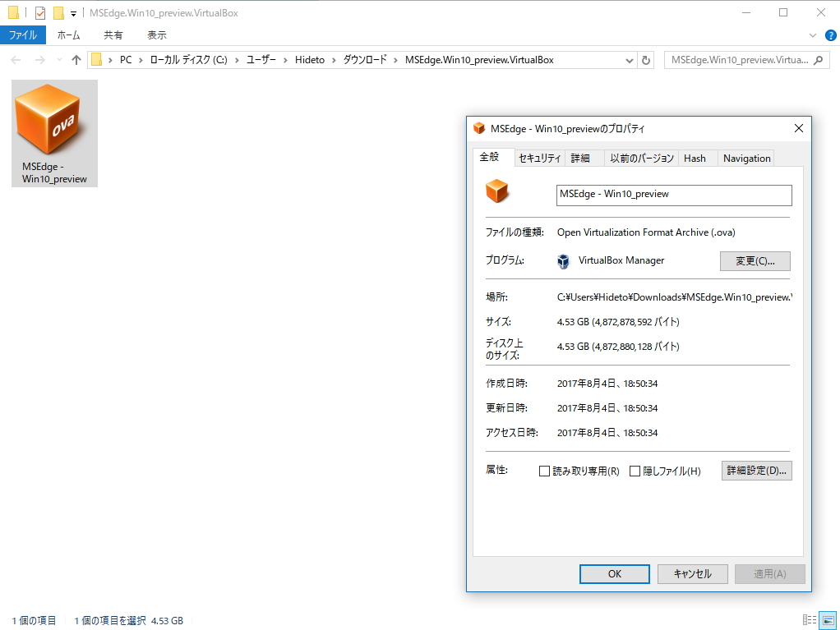Expand the recent locations chevron beside navigation arrows
This screenshot has width=840, height=630.
pos(58,59)
